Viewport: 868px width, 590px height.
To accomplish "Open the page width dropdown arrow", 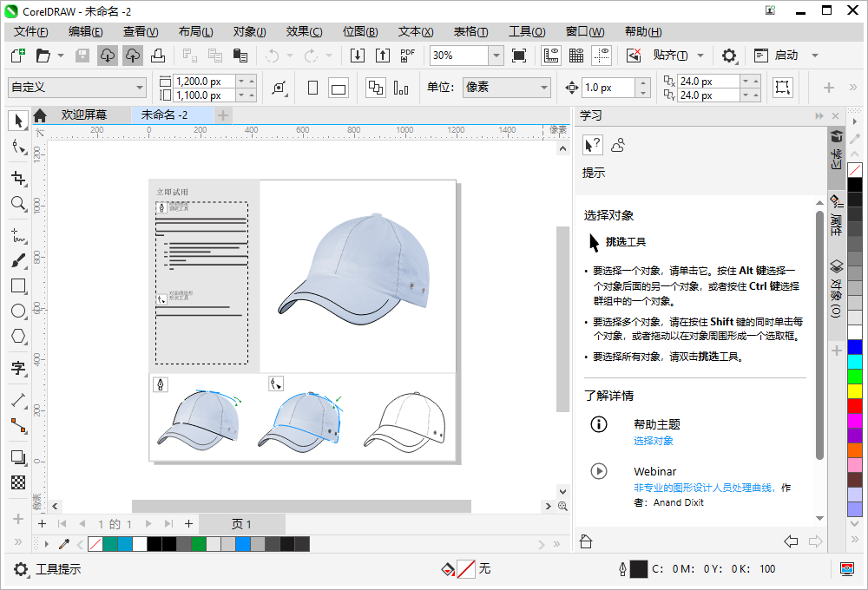I will [241, 81].
